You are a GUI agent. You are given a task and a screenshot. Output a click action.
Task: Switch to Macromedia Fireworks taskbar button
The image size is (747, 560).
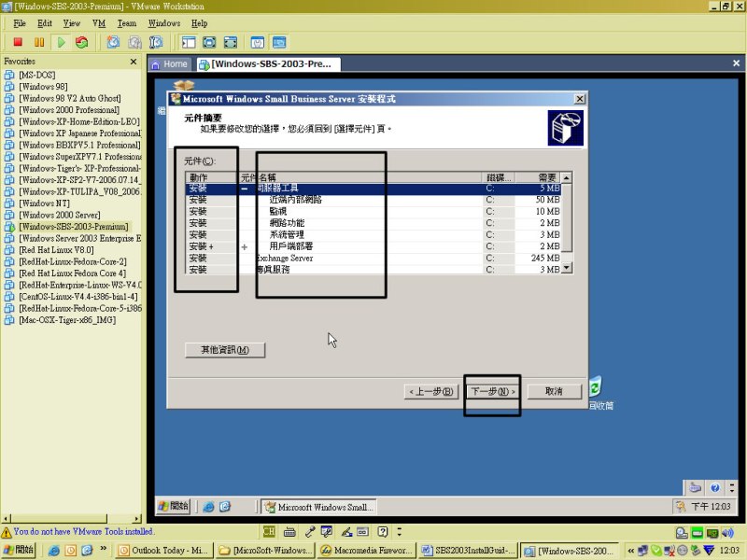[366, 551]
